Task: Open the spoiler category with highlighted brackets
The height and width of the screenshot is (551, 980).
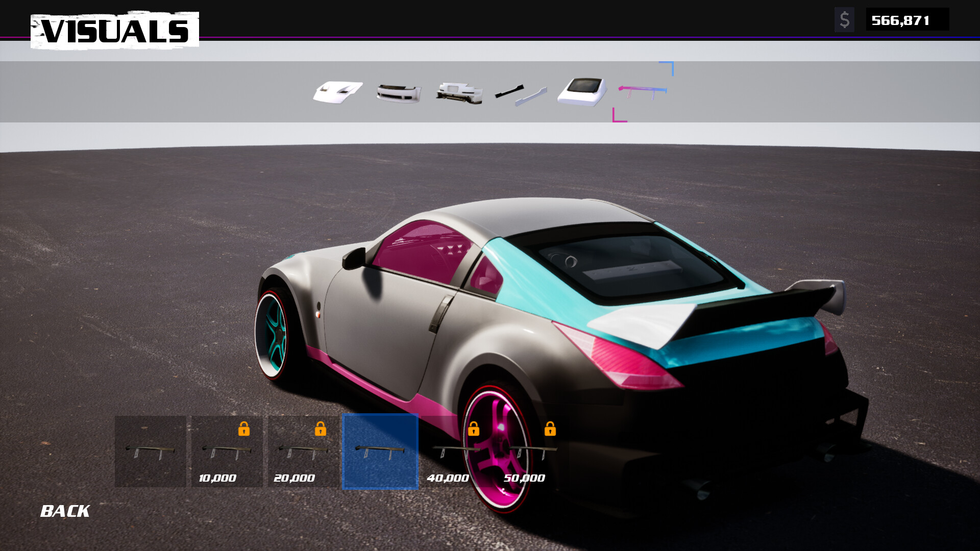Action: click(642, 93)
